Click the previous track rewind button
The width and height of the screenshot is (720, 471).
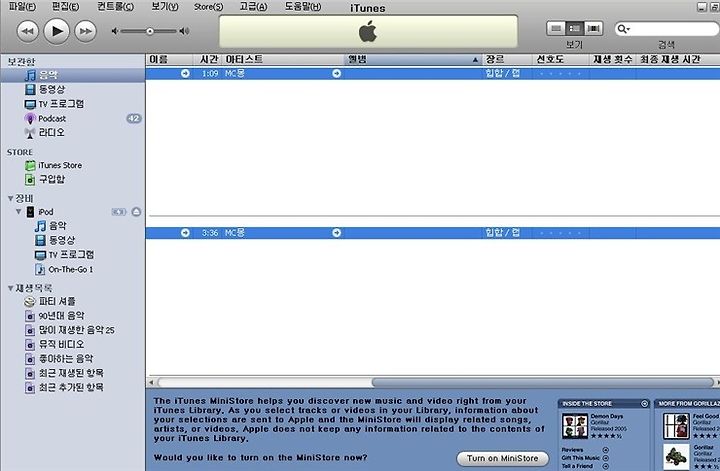[x=28, y=32]
